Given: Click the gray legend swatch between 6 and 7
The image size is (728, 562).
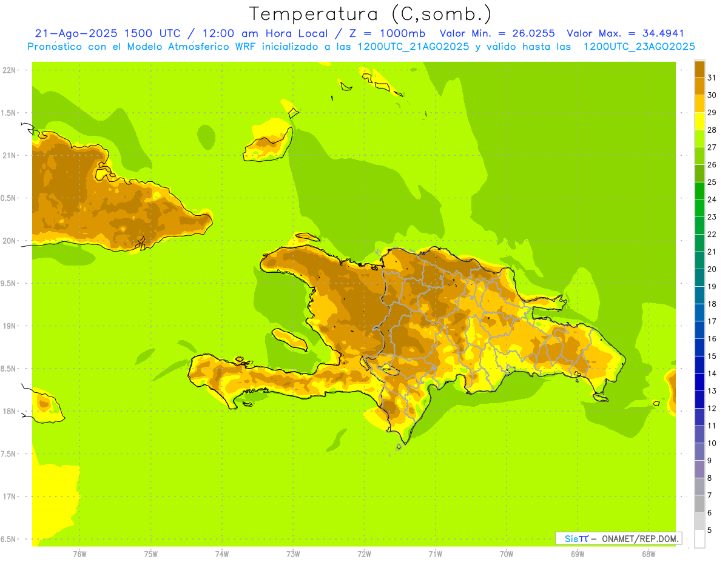Looking at the screenshot, I should (x=699, y=504).
